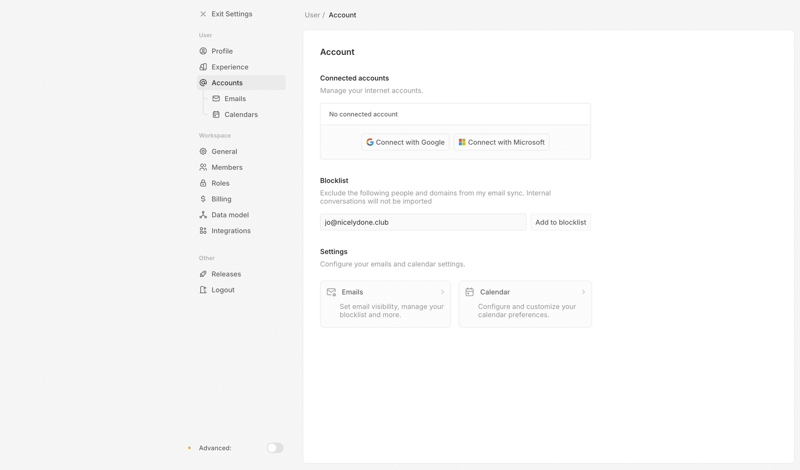The width and height of the screenshot is (800, 470).
Task: Click the Billing dollar icon
Action: (203, 199)
